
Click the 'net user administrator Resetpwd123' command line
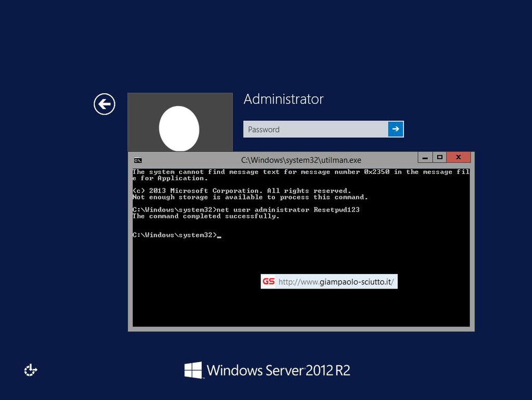point(246,209)
